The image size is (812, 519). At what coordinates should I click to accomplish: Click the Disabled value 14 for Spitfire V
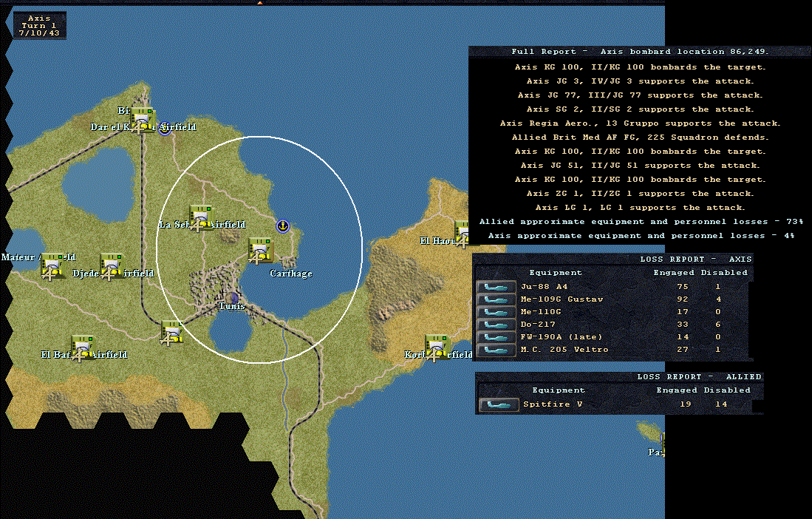(x=721, y=404)
